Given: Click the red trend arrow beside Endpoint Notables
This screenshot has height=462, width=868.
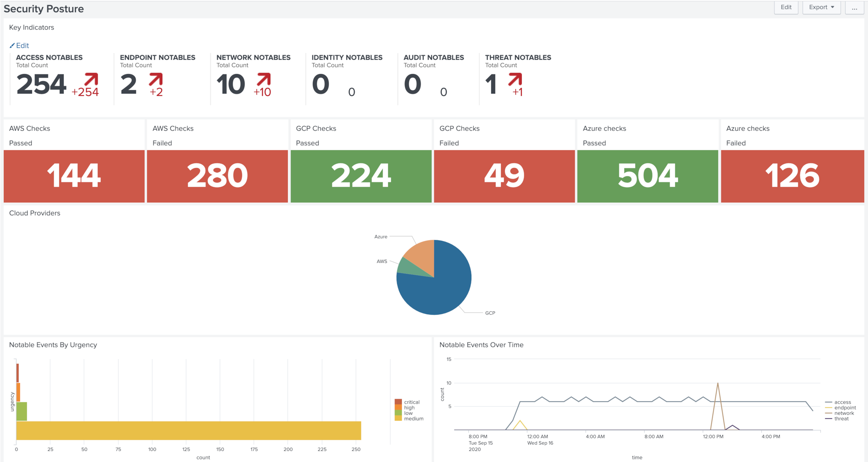Looking at the screenshot, I should click(156, 79).
